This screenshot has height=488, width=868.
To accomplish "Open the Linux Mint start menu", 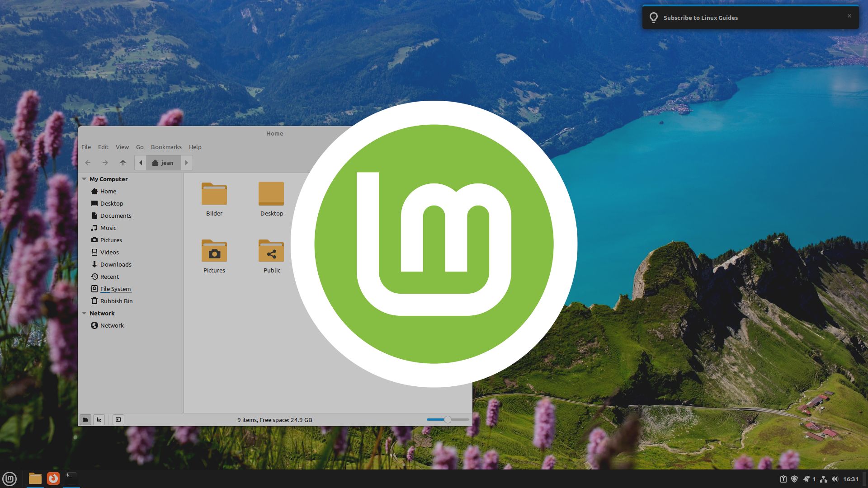I will tap(9, 479).
